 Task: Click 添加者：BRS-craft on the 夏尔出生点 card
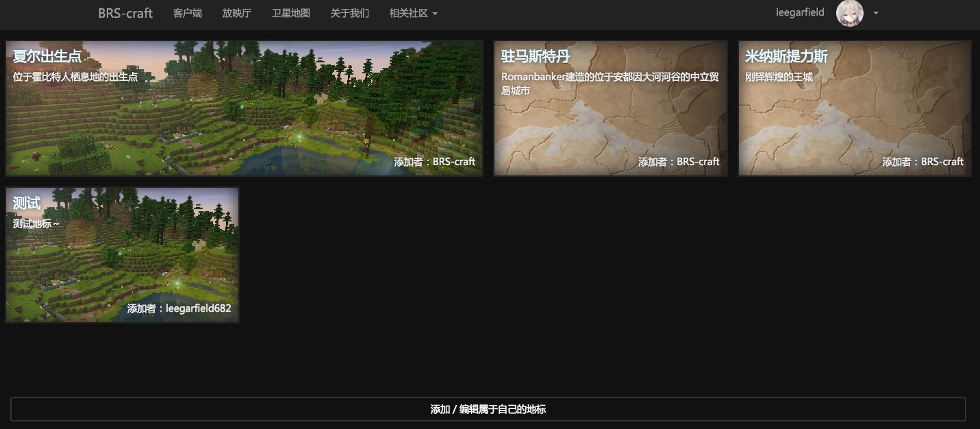point(435,162)
